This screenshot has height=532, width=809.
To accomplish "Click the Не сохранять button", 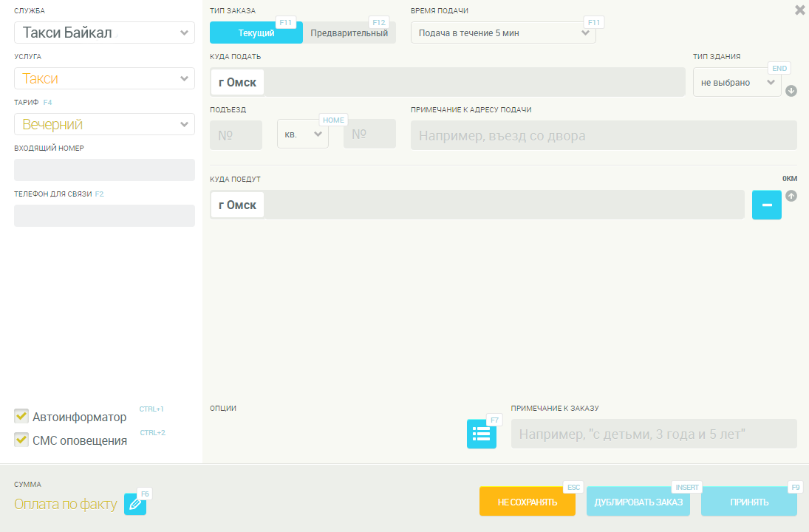I will pyautogui.click(x=527, y=502).
